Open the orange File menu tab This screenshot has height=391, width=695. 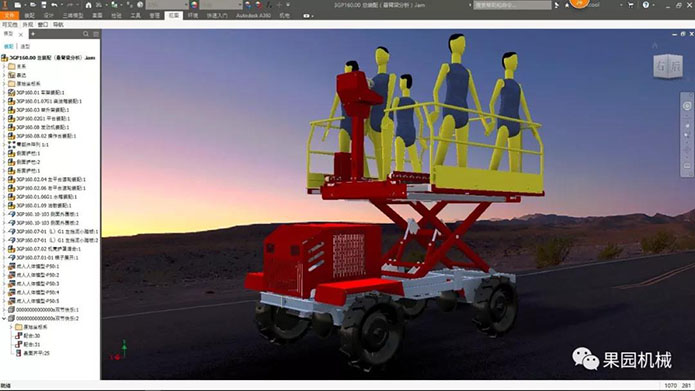(x=9, y=16)
